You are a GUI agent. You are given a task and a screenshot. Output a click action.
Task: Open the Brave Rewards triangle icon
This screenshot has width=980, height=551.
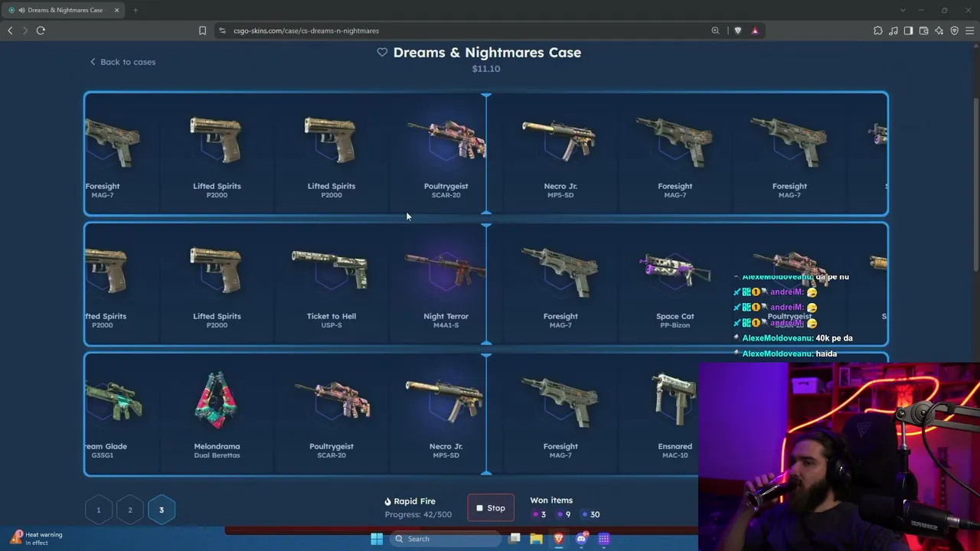pyautogui.click(x=755, y=31)
